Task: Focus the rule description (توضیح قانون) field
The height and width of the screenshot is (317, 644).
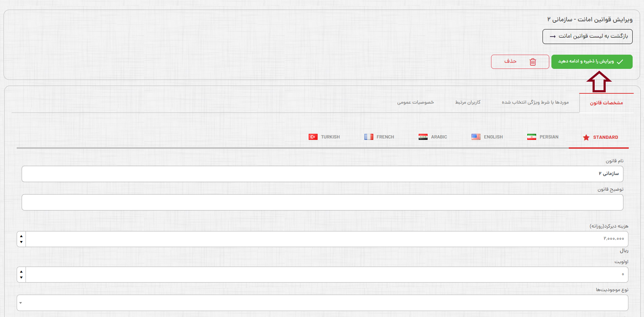Action: (x=322, y=202)
